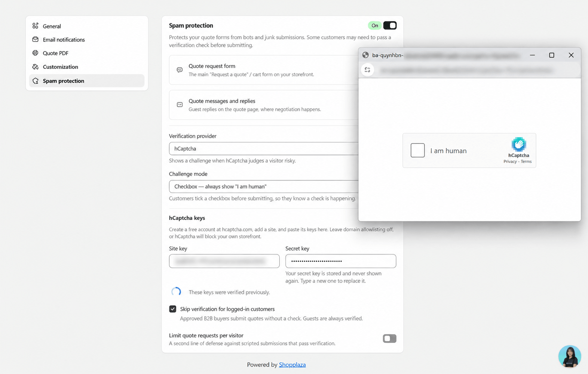Click the globe icon in popup title bar
This screenshot has height=374, width=588.
tap(365, 55)
